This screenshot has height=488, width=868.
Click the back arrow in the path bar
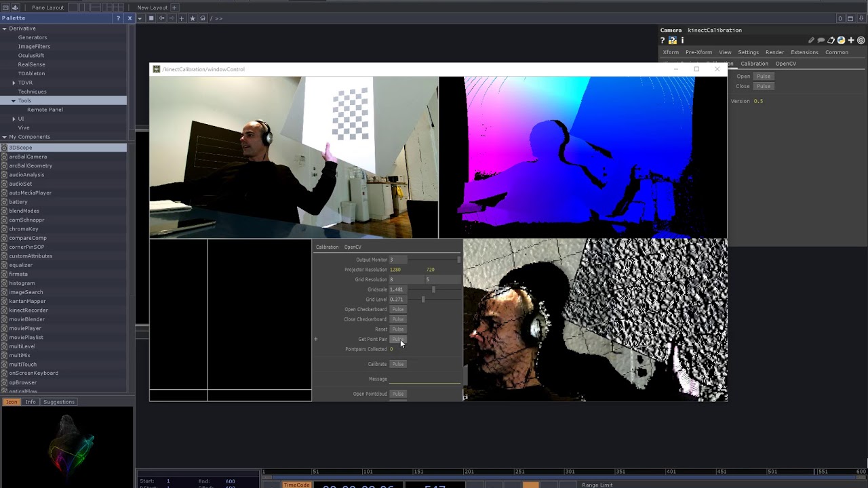pos(161,18)
